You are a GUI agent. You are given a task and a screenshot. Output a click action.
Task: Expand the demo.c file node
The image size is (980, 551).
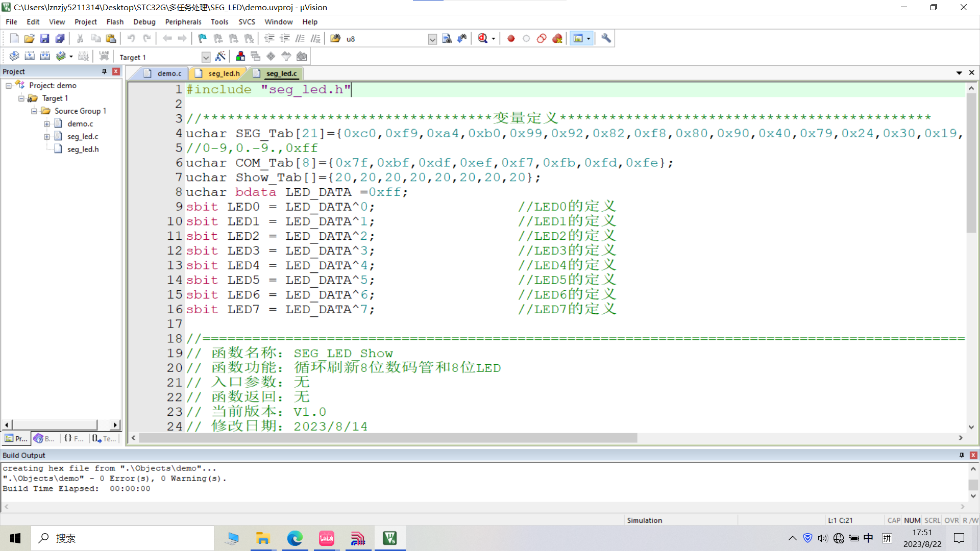click(46, 124)
